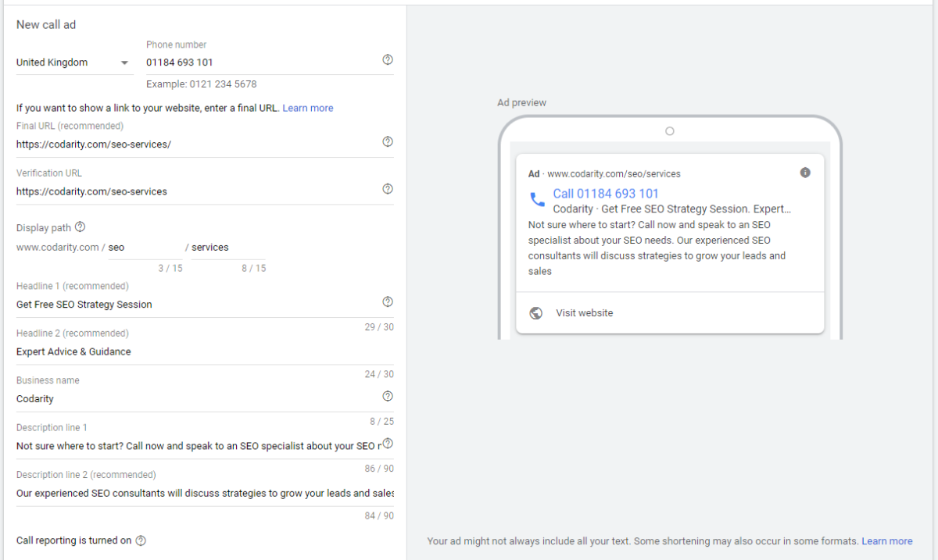
Task: Open help for Description line 1
Action: (x=387, y=443)
